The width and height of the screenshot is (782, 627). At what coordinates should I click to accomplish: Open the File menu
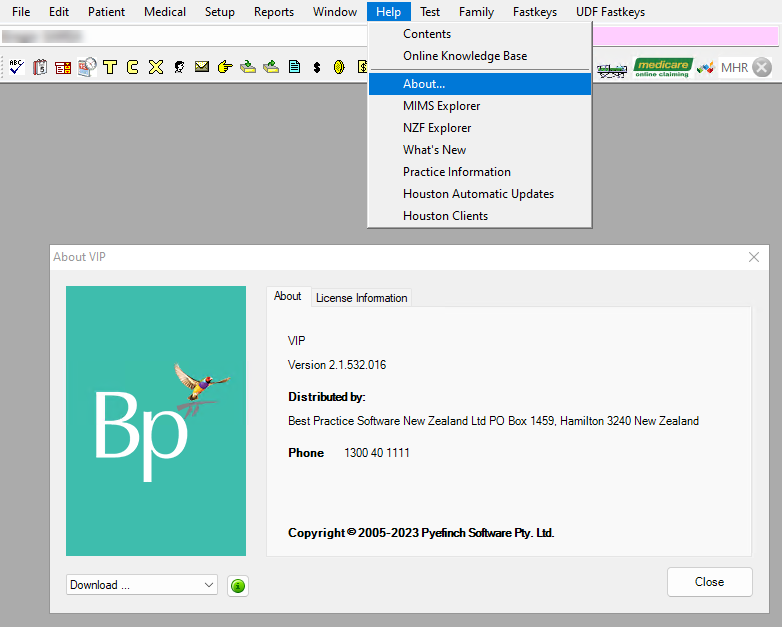pos(21,11)
